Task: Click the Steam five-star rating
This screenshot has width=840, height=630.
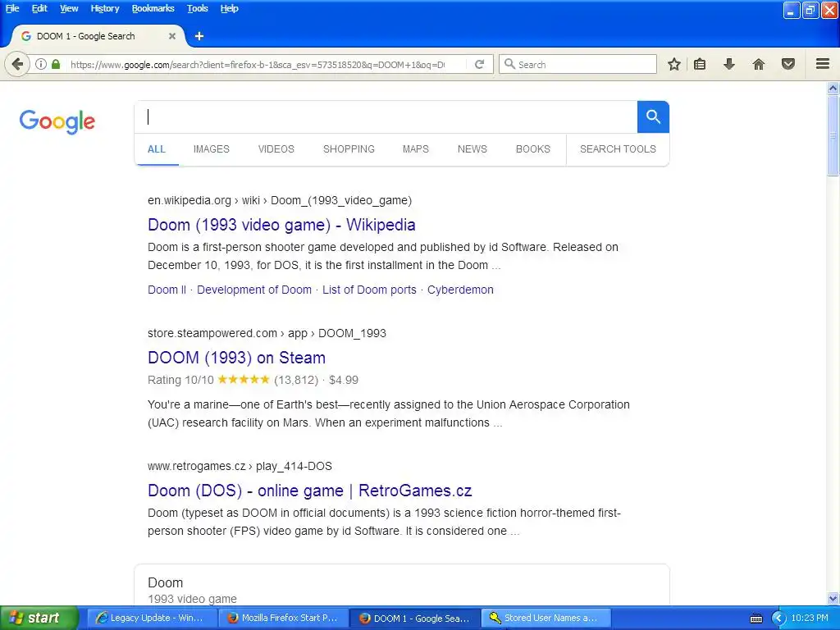Action: point(244,380)
